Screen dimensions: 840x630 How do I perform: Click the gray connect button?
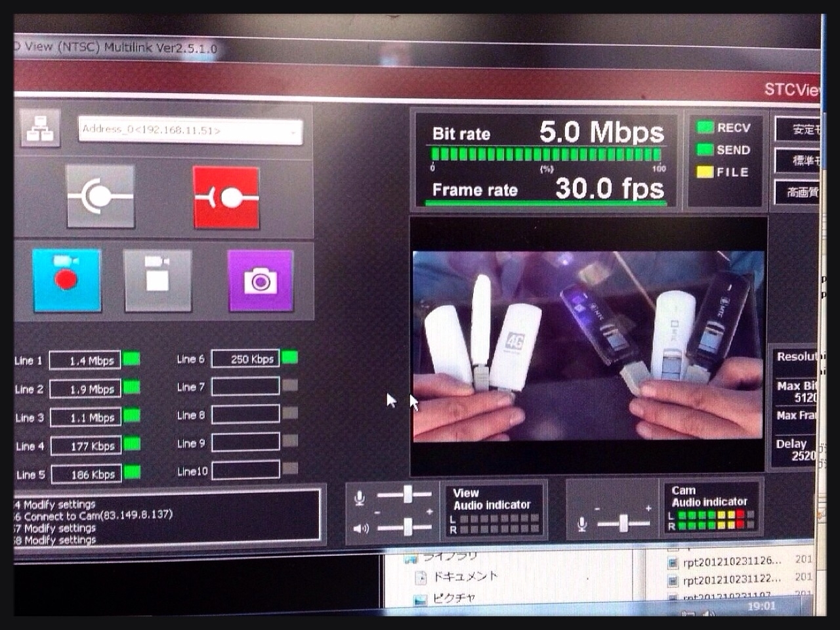tap(101, 197)
